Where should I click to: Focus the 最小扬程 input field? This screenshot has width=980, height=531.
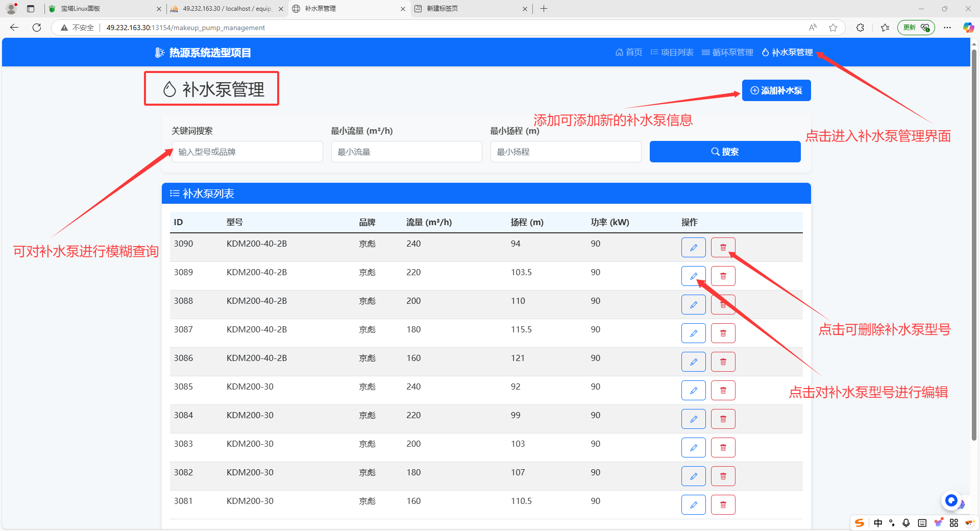[566, 152]
